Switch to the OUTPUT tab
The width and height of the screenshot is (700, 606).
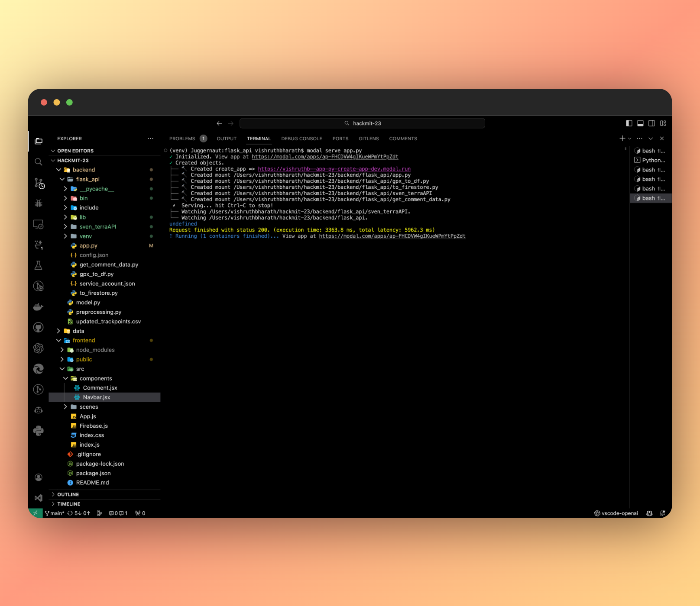(227, 139)
